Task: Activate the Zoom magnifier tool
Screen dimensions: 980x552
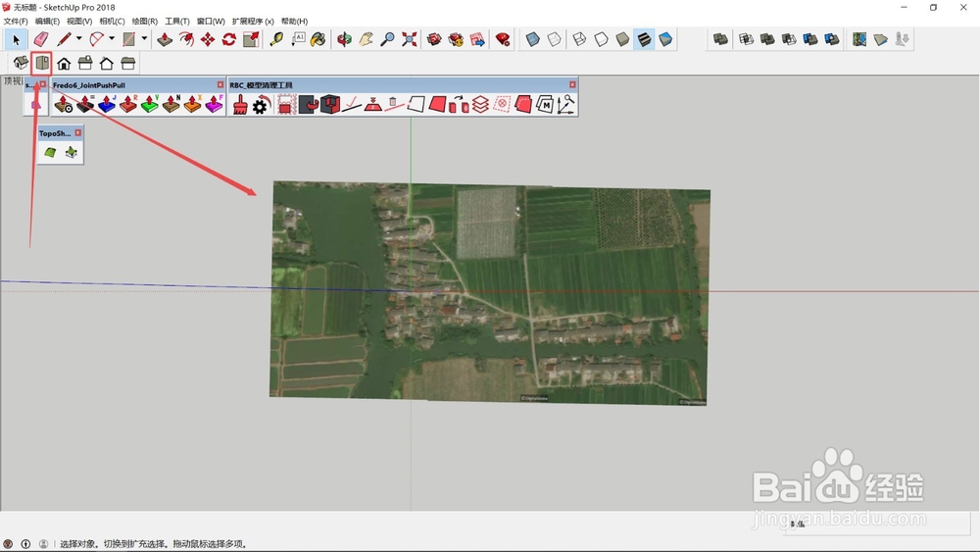Action: coord(387,39)
